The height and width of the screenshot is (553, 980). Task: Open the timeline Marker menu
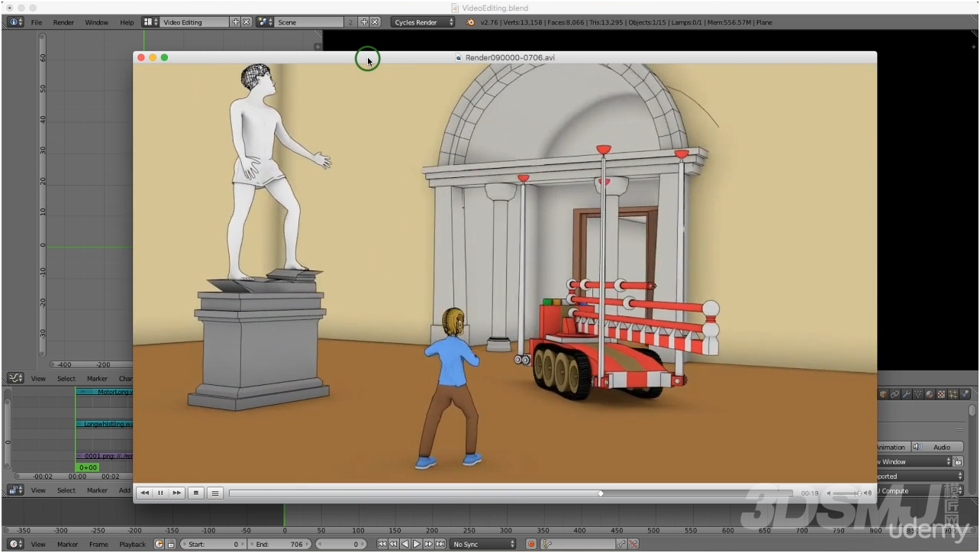pyautogui.click(x=68, y=545)
